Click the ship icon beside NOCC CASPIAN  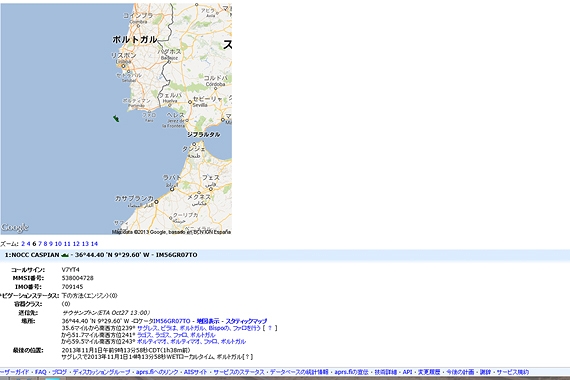pos(65,255)
